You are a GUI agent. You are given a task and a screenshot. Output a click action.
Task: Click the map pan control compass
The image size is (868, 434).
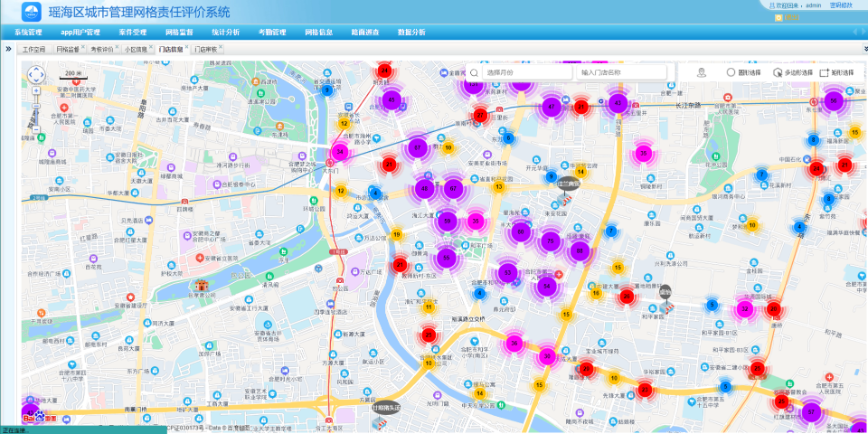(36, 75)
